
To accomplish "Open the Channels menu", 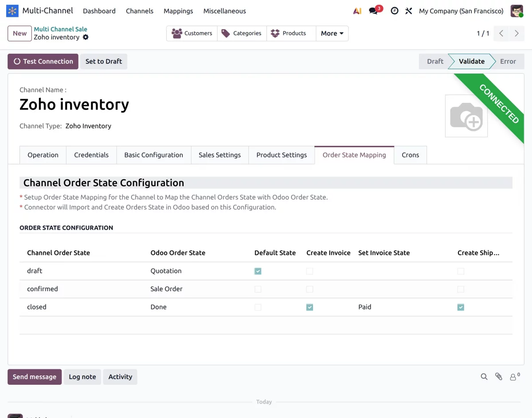I will point(140,11).
